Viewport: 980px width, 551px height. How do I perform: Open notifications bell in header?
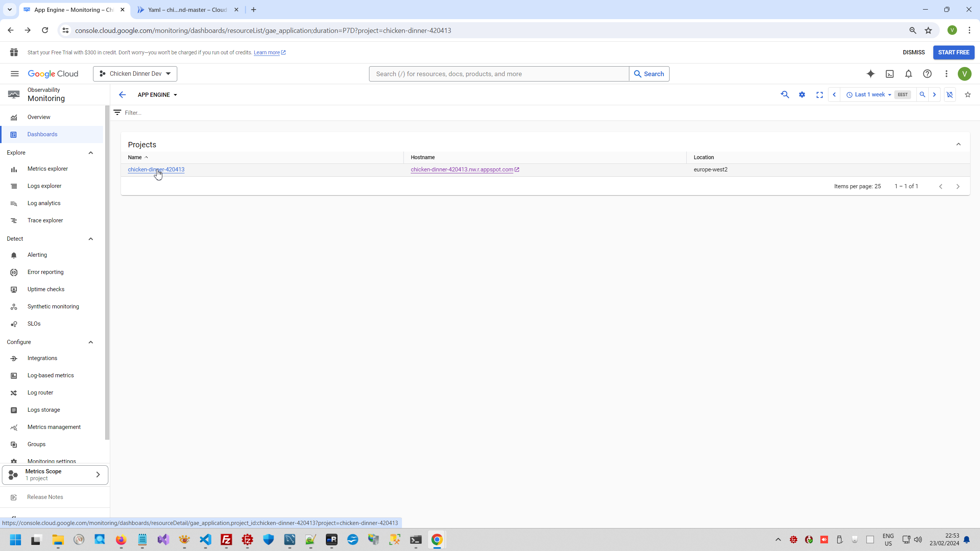908,74
